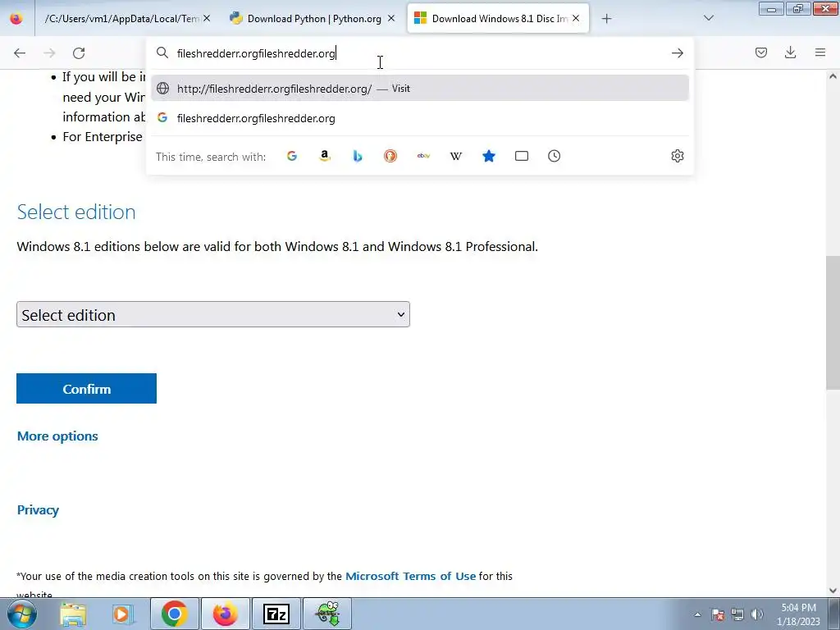Click the Go arrow in address bar
The width and height of the screenshot is (840, 630).
677,53
